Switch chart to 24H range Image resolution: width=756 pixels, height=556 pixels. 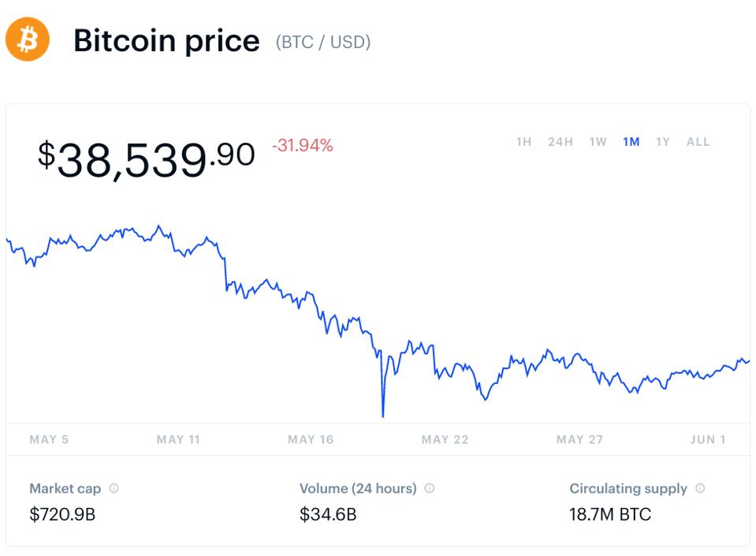pos(560,142)
